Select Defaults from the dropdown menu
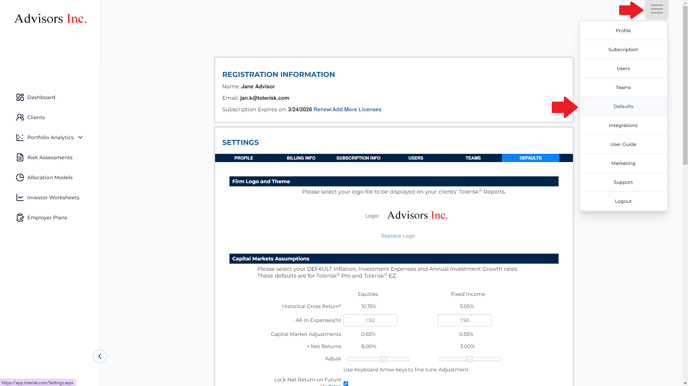The height and width of the screenshot is (386, 688). pos(623,106)
